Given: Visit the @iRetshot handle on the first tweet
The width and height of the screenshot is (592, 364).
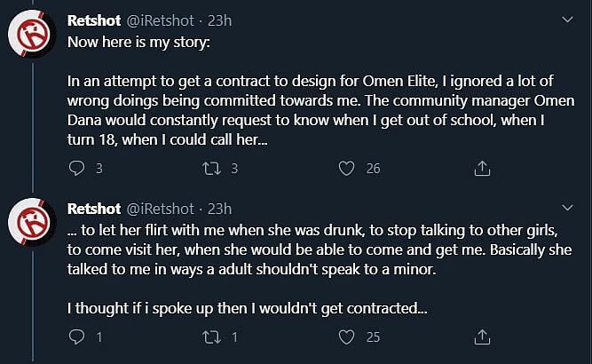Looking at the screenshot, I should pyautogui.click(x=160, y=20).
